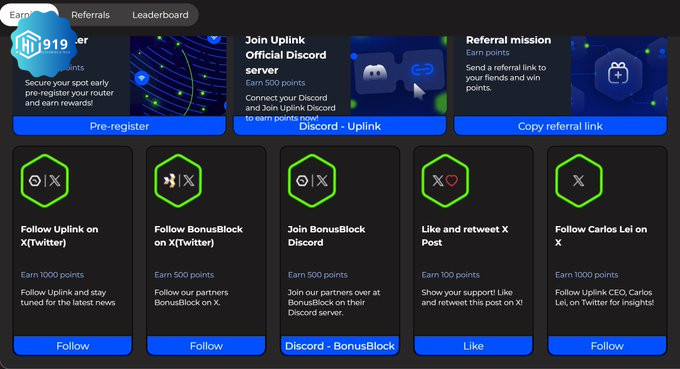680x369 pixels.
Task: Click 'Follow Uplink and stay tuned' description
Action: point(68,297)
